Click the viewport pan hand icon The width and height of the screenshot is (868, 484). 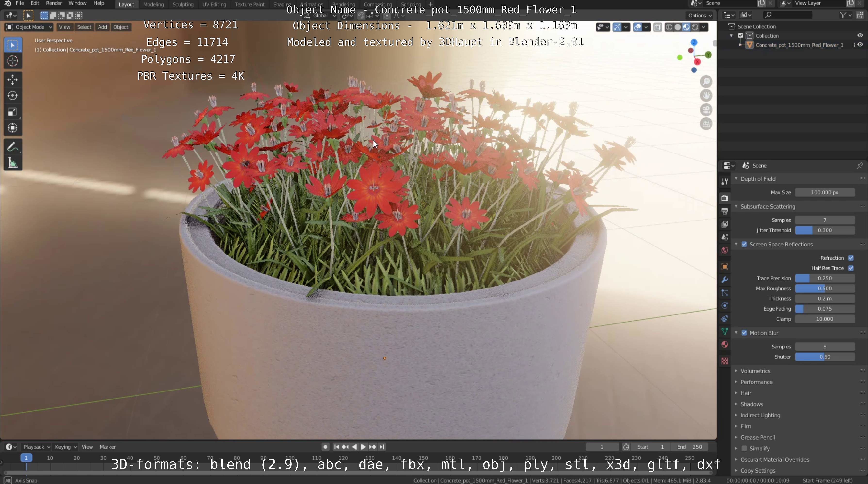(x=706, y=96)
